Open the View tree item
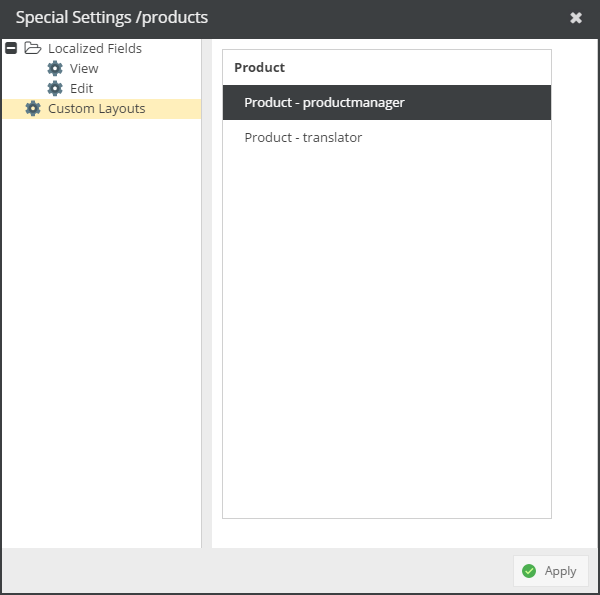600x595 pixels. pyautogui.click(x=84, y=68)
